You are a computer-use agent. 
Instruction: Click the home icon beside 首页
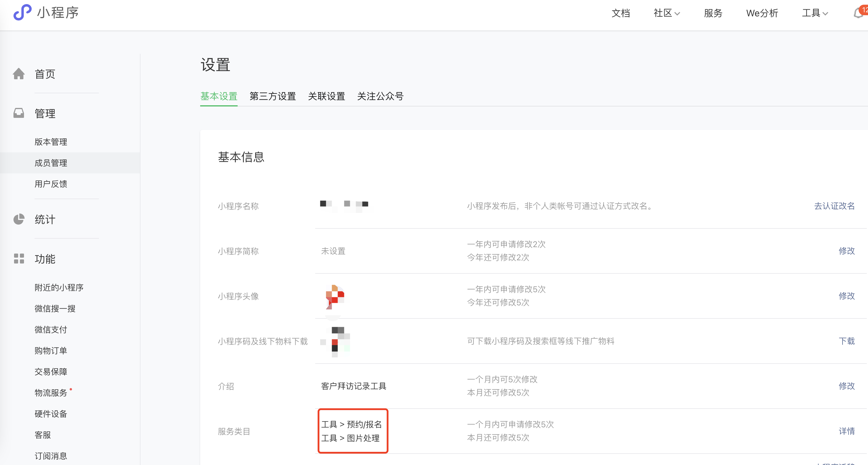[19, 74]
